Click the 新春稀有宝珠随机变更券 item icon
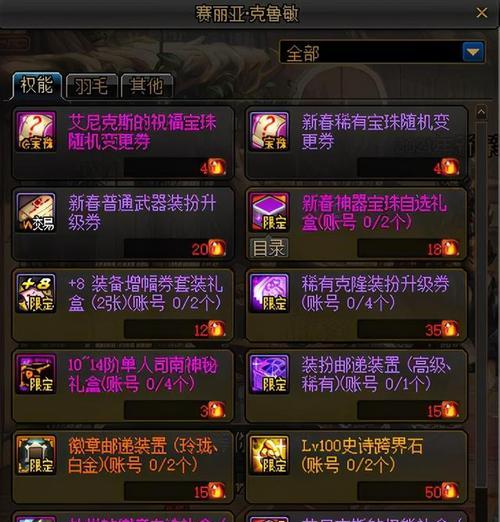 [x=269, y=132]
